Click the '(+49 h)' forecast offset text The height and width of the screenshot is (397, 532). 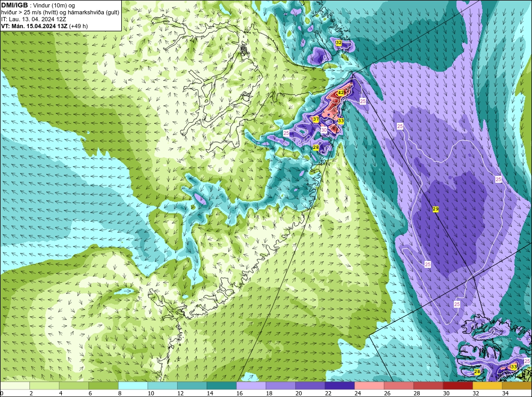click(x=78, y=26)
